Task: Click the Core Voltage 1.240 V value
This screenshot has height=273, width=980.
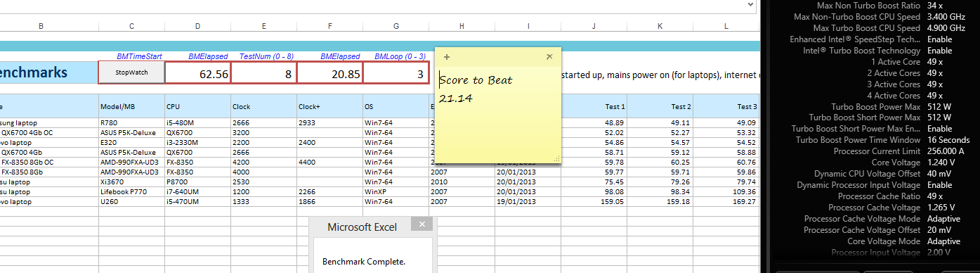Action: pyautogui.click(x=941, y=163)
